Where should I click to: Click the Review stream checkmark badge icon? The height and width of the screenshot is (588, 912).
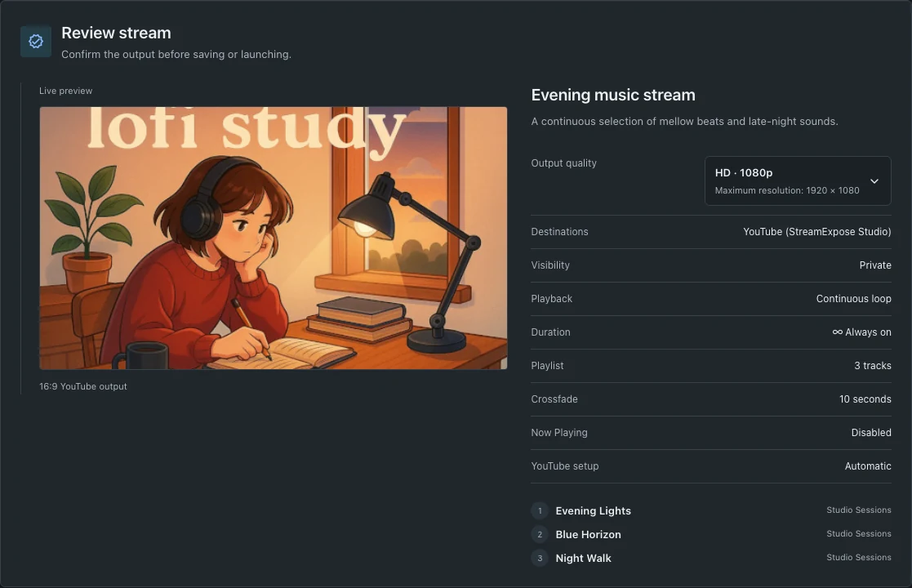(x=35, y=42)
